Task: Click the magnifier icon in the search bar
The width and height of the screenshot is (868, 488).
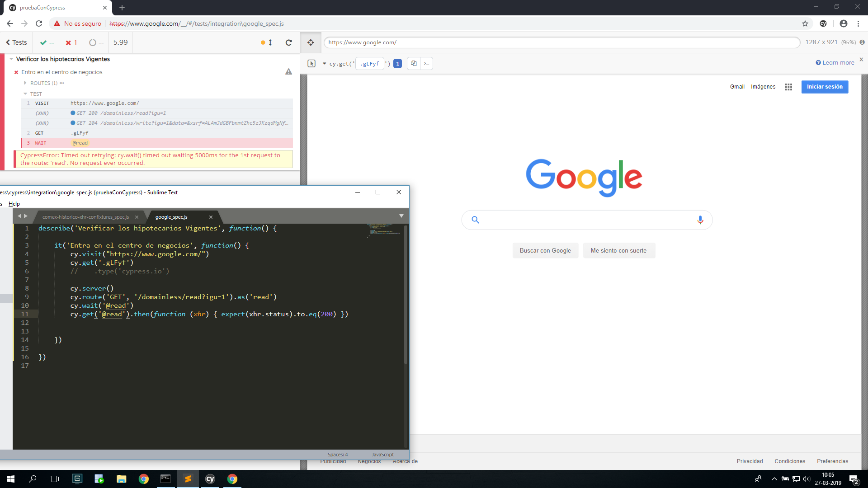Action: pos(475,219)
